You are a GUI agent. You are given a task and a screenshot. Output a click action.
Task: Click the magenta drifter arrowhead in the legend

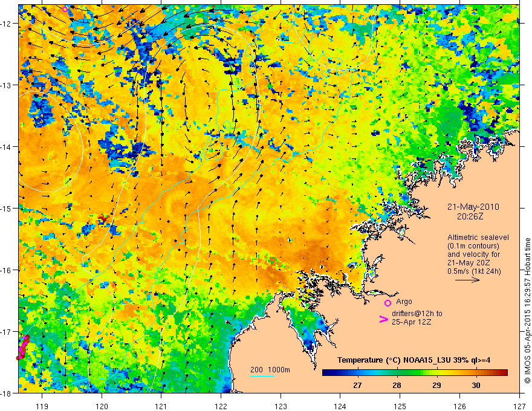coord(383,319)
